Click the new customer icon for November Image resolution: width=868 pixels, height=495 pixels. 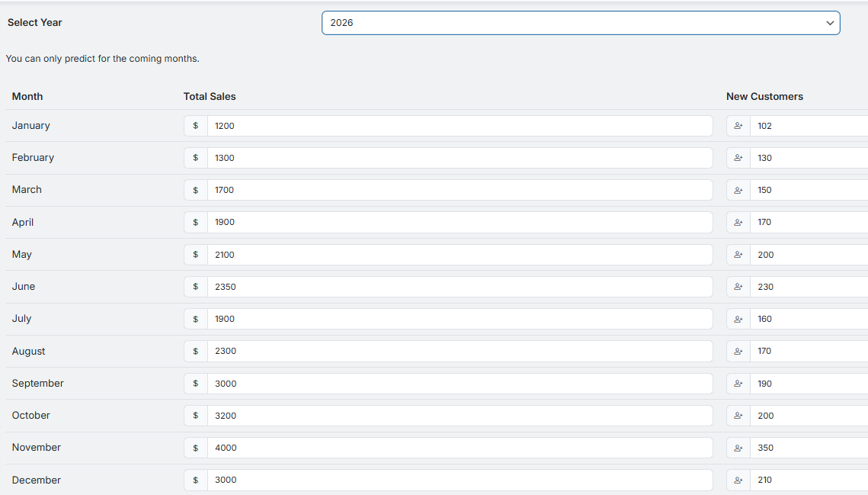point(738,448)
